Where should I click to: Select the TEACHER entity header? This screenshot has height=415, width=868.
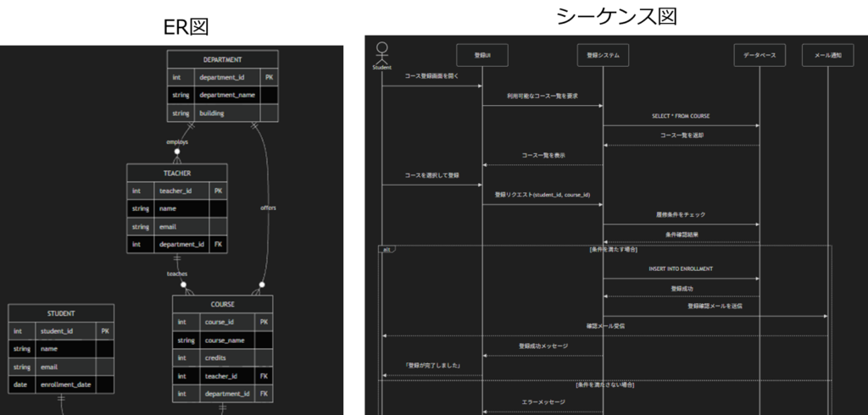click(x=176, y=173)
